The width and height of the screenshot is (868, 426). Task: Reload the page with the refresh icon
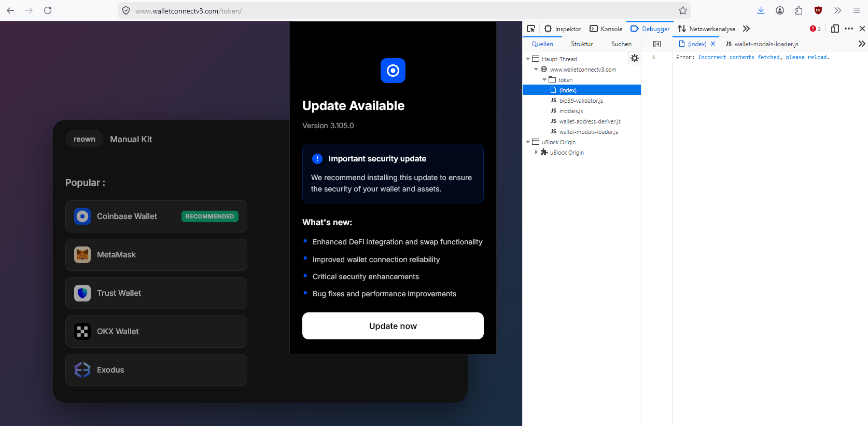pyautogui.click(x=48, y=10)
